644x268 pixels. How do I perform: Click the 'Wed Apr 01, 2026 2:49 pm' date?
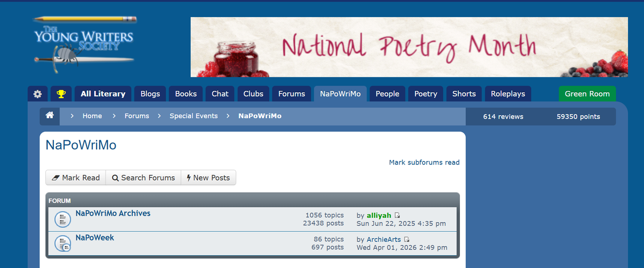tap(402, 247)
